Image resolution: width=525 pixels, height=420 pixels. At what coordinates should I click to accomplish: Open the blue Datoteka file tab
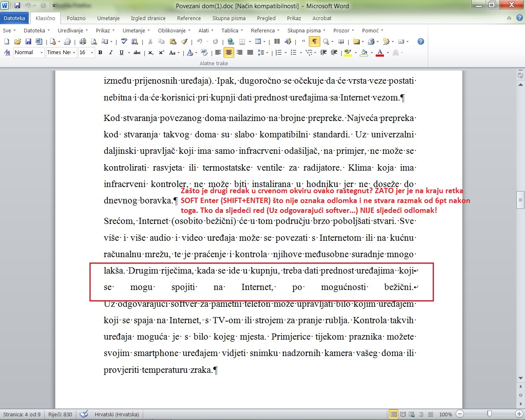(14, 18)
